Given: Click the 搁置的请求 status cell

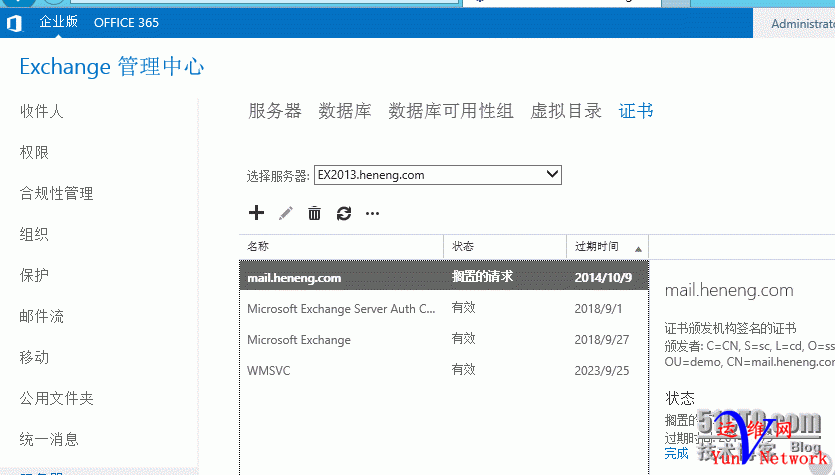Looking at the screenshot, I should 482,276.
